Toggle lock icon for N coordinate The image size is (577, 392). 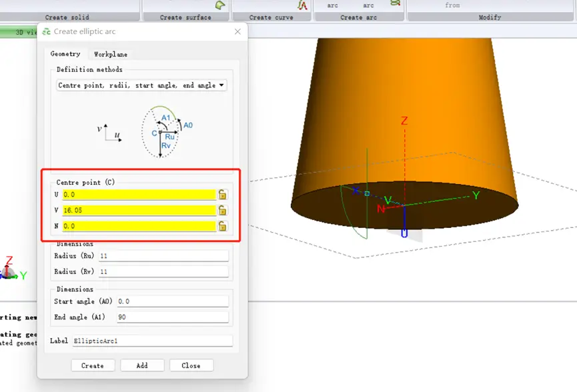tap(222, 226)
